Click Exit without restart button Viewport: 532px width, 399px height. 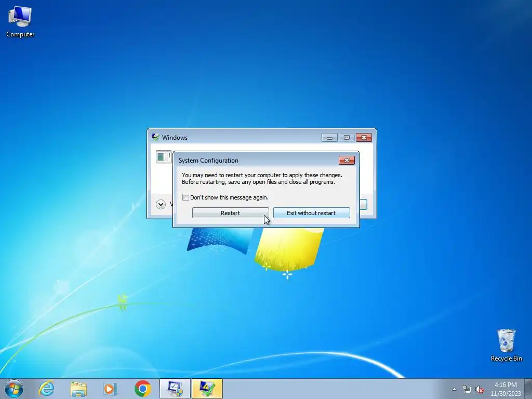tap(312, 212)
